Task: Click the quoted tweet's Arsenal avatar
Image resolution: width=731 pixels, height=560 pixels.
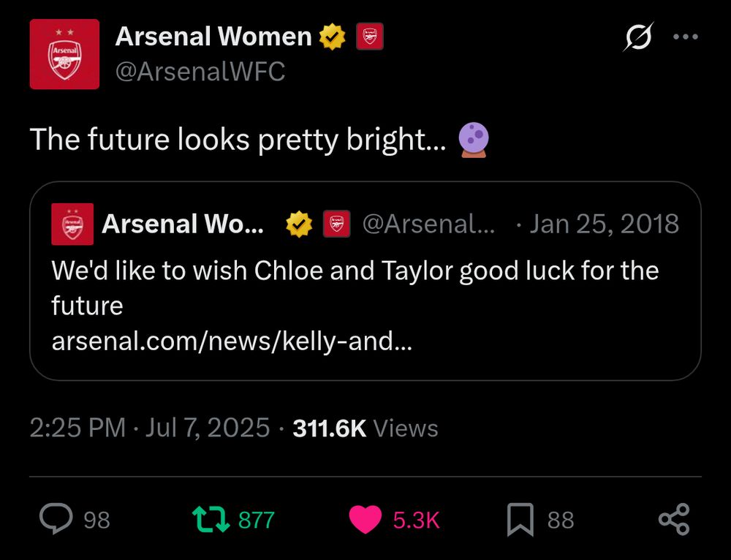Action: (72, 224)
